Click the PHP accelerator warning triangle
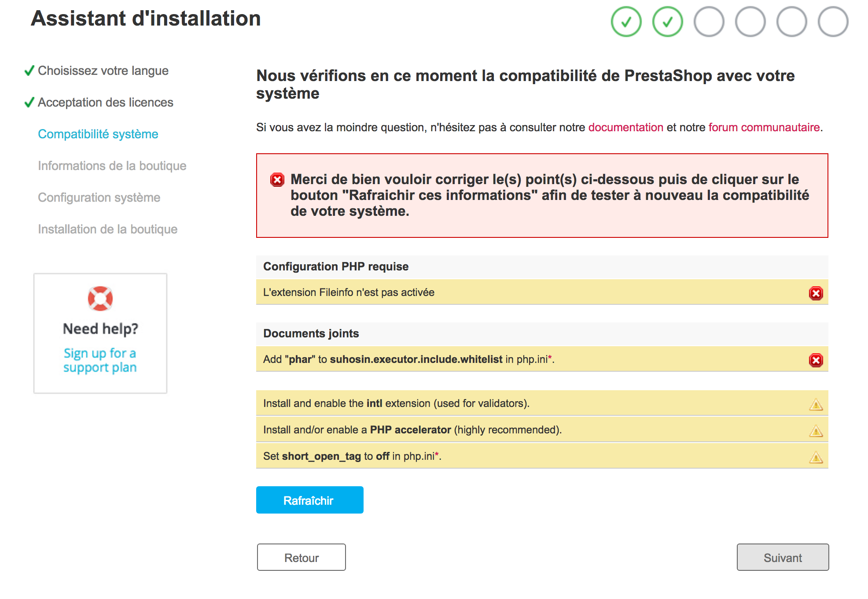Screen dimensions: 868x599 816,431
